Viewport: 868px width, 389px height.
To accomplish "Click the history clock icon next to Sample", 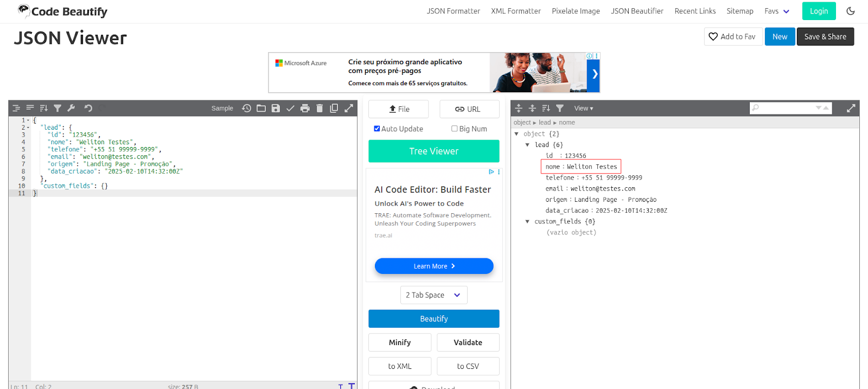I will pos(246,109).
